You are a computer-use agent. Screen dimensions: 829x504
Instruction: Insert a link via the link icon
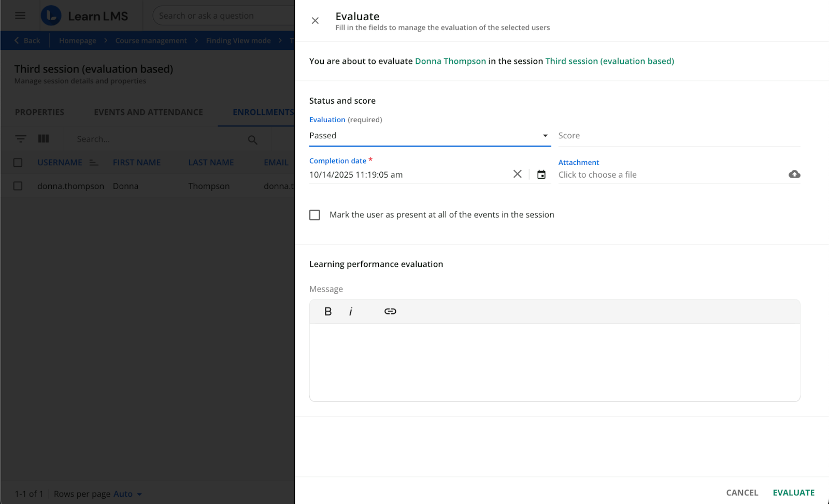tap(390, 311)
